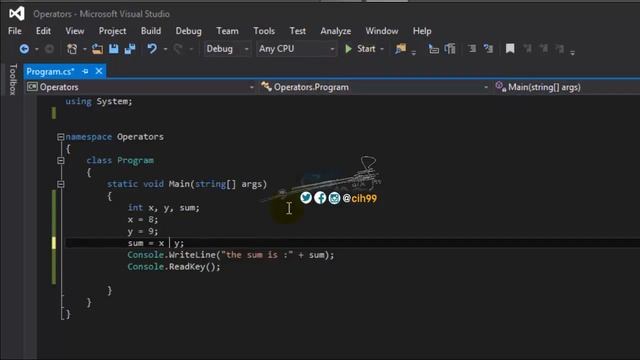This screenshot has width=640, height=360.
Task: Open the Analyze menu
Action: click(x=336, y=31)
